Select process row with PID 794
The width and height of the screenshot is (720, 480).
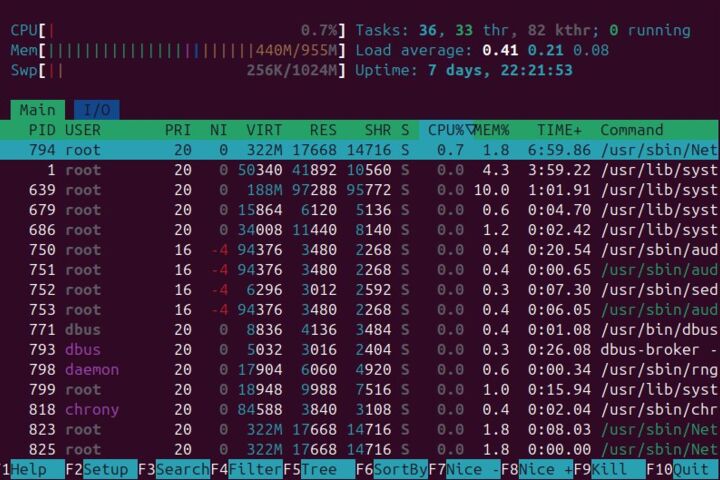360,150
